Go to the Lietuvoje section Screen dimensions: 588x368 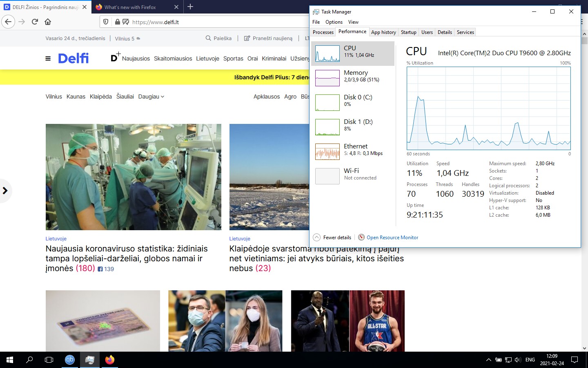pos(207,58)
